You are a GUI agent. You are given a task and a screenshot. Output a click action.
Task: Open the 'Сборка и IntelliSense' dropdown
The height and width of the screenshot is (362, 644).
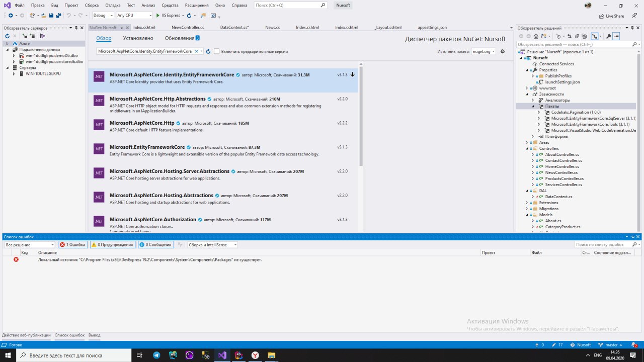click(x=212, y=245)
